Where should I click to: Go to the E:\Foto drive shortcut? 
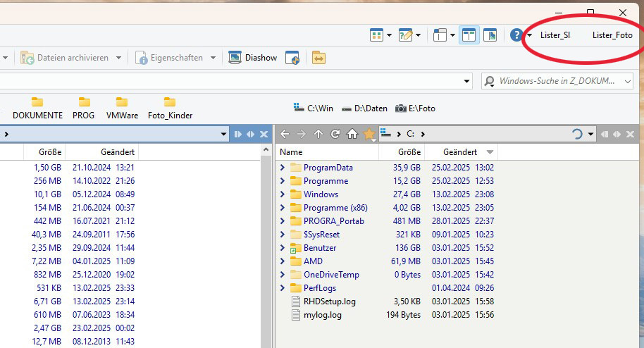tap(415, 108)
